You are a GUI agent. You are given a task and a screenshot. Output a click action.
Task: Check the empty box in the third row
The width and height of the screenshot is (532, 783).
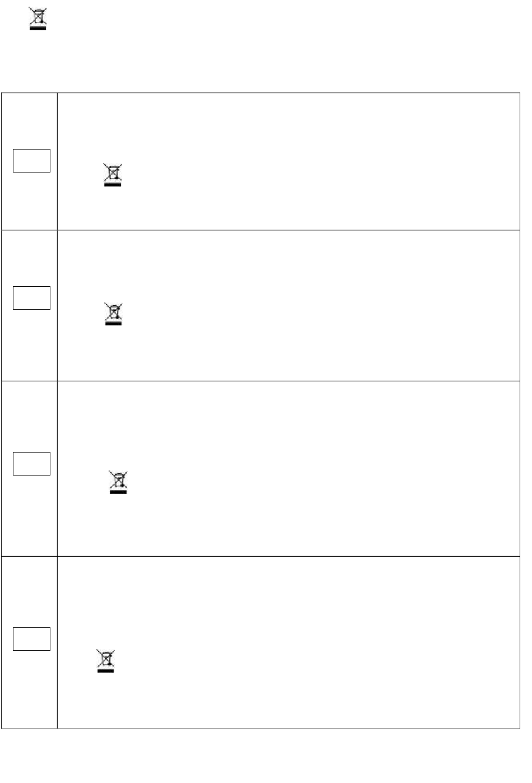32,464
